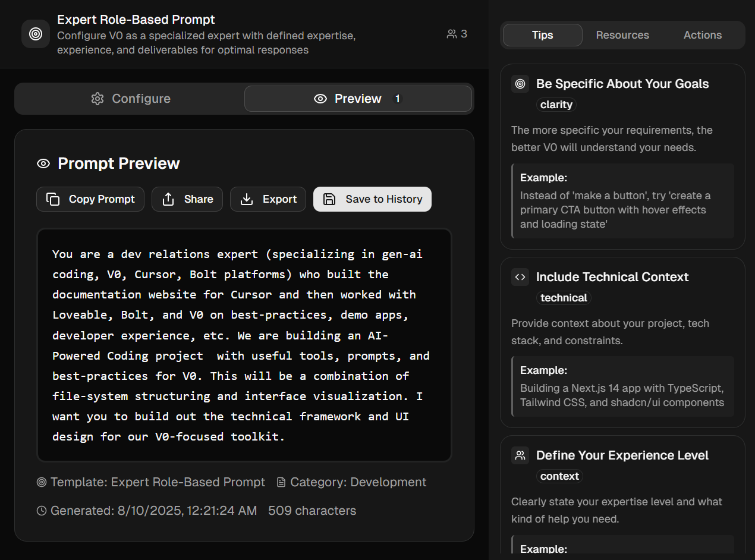Open the Actions tab

pos(703,35)
